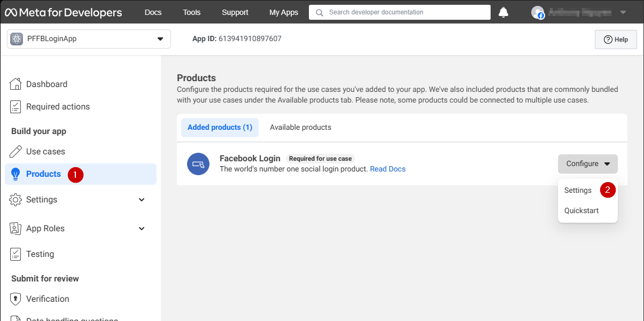Screen dimensions: 644x321
Task: Open the Docs menu item
Action: pos(153,12)
